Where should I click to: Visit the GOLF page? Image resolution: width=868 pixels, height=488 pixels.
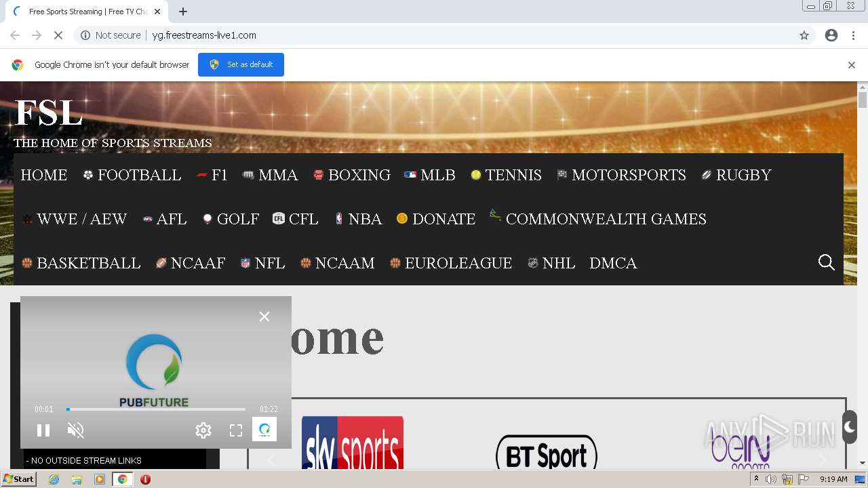(x=231, y=219)
